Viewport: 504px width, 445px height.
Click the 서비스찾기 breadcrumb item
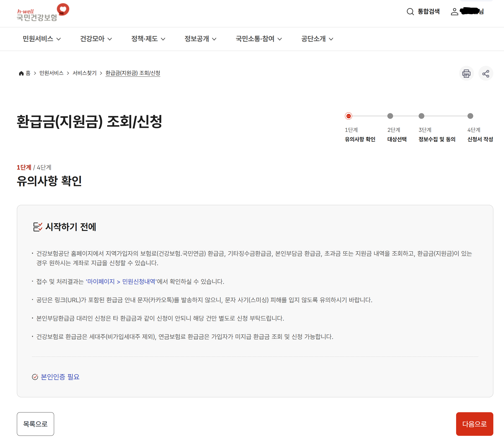tap(84, 73)
